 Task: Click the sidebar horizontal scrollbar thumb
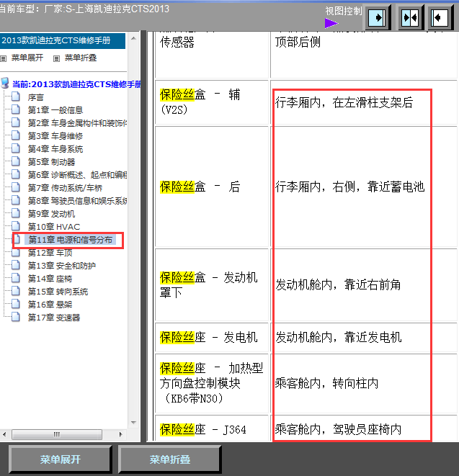56,434
